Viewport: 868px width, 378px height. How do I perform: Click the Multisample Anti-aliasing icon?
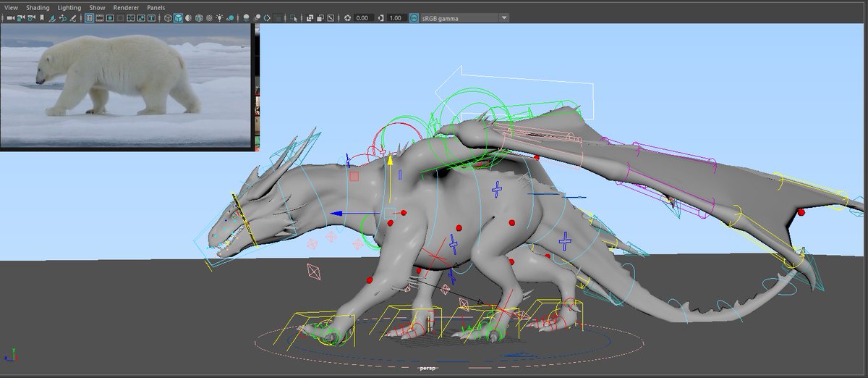[267, 17]
